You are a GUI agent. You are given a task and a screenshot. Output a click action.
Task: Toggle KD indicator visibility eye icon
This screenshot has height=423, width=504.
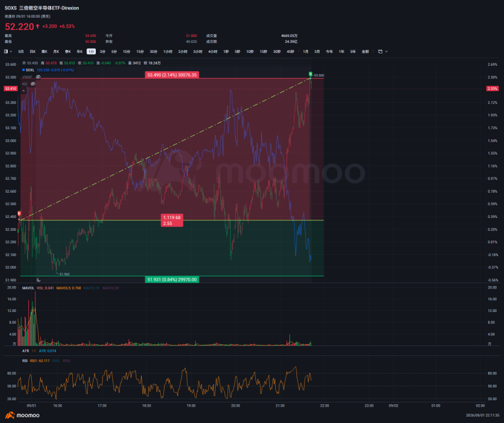coord(33,84)
